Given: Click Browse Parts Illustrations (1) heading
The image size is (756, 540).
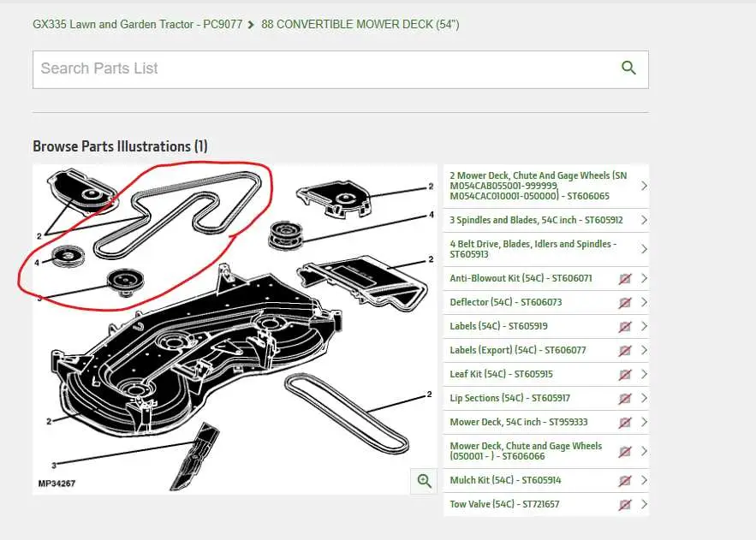Looking at the screenshot, I should (x=120, y=146).
